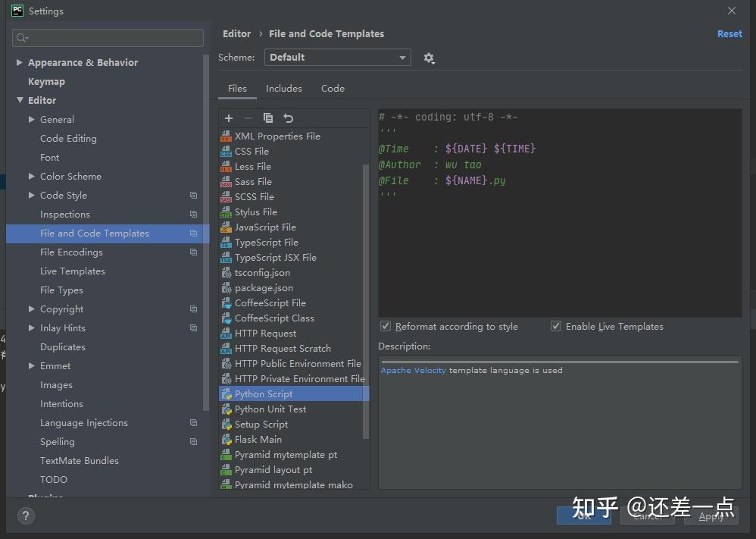Click the CSS File icon
756x539 pixels.
(x=226, y=152)
